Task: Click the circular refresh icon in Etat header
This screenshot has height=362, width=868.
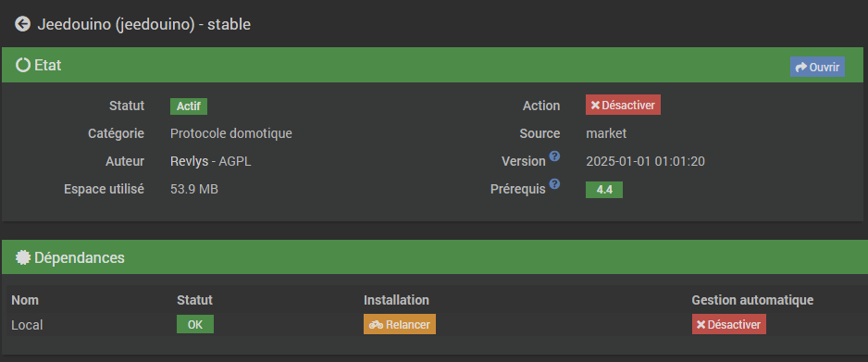Action: coord(23,66)
